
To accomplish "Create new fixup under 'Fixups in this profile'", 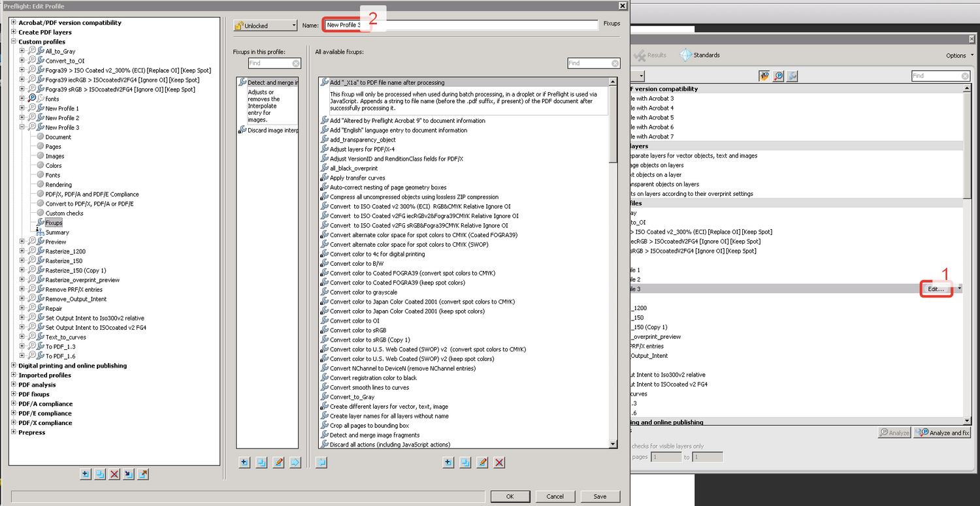I will 244,462.
